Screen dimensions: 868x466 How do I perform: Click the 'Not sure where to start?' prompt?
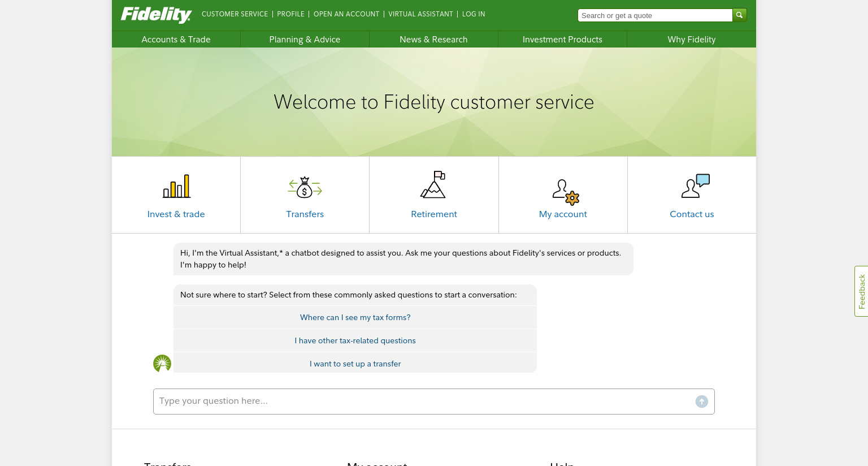[x=348, y=295]
